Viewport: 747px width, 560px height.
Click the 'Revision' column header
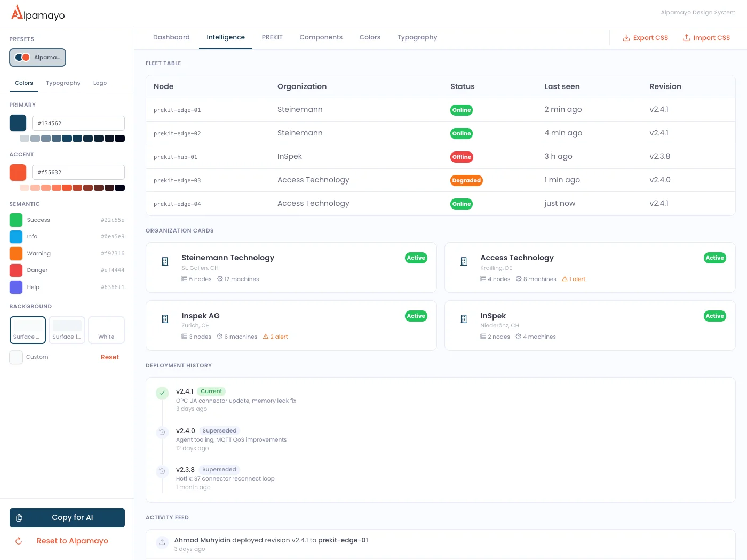665,86
